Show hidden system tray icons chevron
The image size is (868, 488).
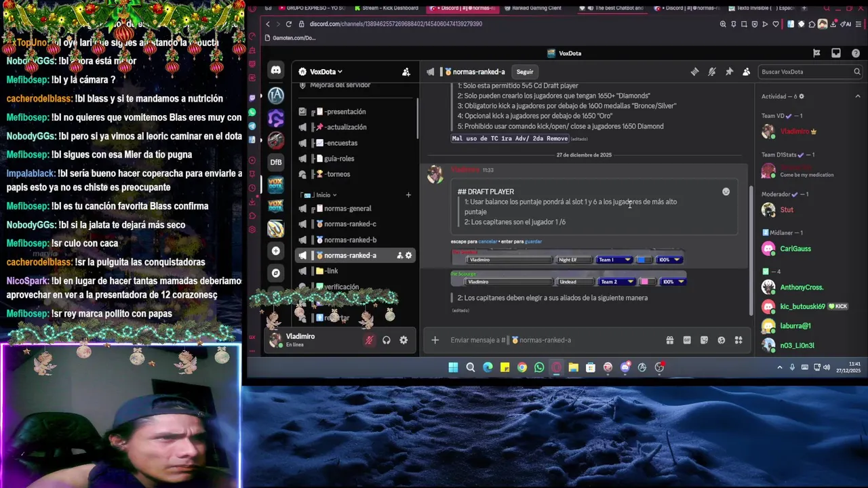pyautogui.click(x=780, y=367)
